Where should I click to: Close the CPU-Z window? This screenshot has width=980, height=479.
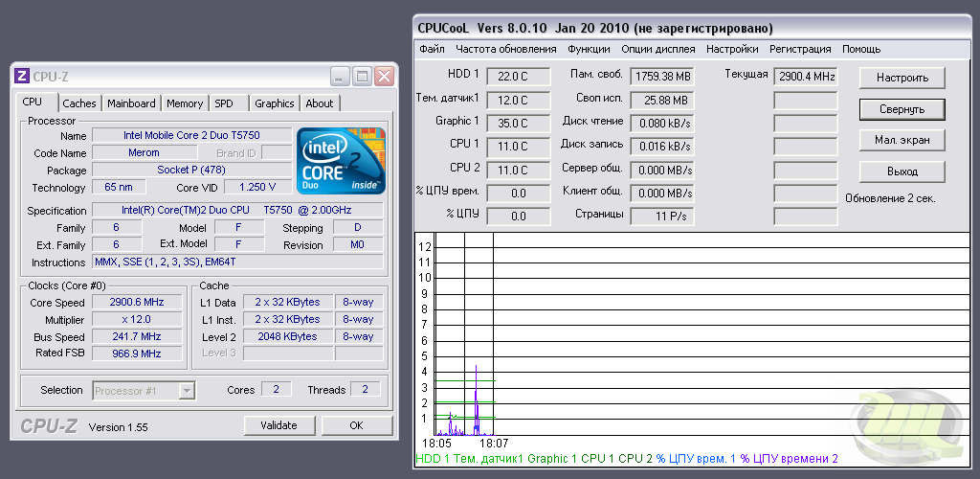[x=384, y=77]
